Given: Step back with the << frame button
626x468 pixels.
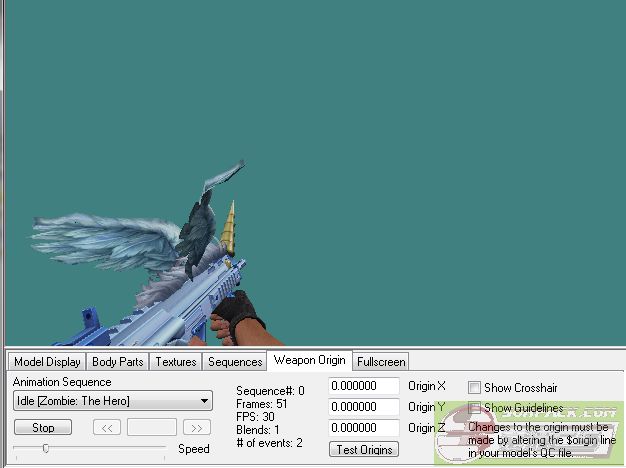Looking at the screenshot, I should click(x=107, y=428).
